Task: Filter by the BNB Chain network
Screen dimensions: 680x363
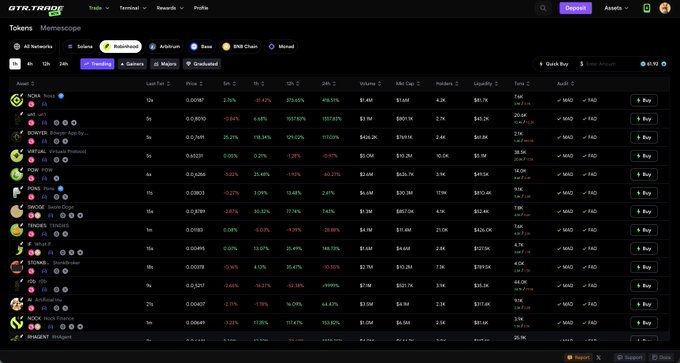Action: (x=240, y=46)
